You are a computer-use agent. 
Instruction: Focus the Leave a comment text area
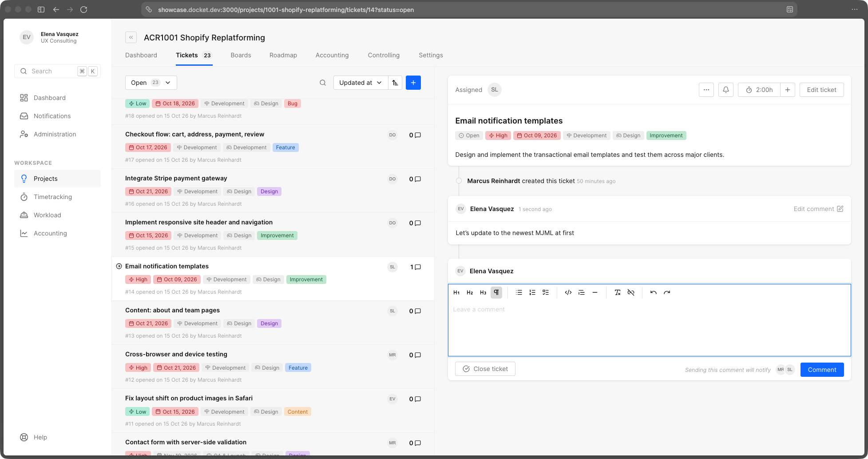(649, 329)
